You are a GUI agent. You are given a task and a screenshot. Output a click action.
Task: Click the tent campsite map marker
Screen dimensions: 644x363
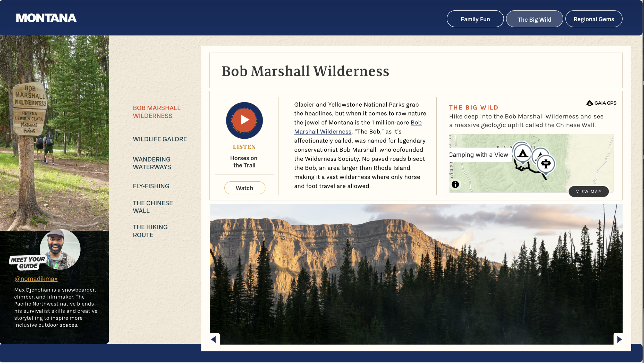(x=522, y=154)
